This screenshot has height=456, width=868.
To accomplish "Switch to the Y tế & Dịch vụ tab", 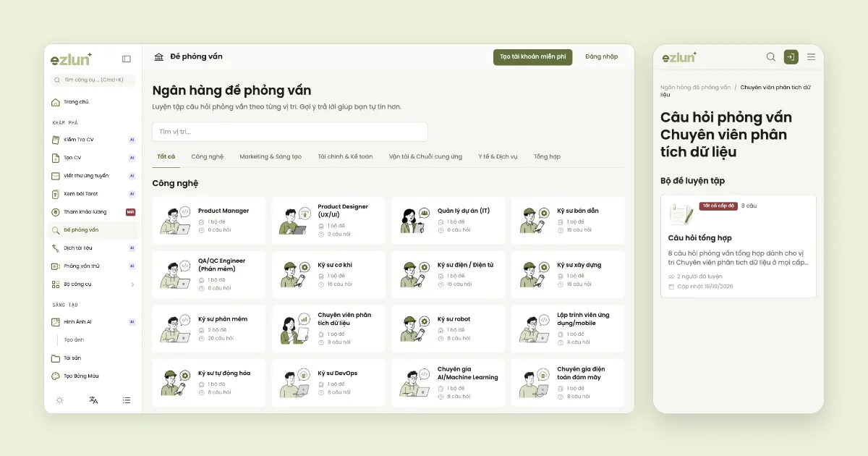I will coord(498,157).
